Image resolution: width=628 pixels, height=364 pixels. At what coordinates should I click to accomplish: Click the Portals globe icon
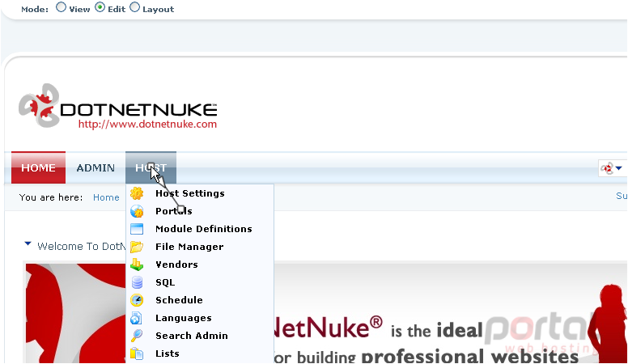tap(137, 211)
